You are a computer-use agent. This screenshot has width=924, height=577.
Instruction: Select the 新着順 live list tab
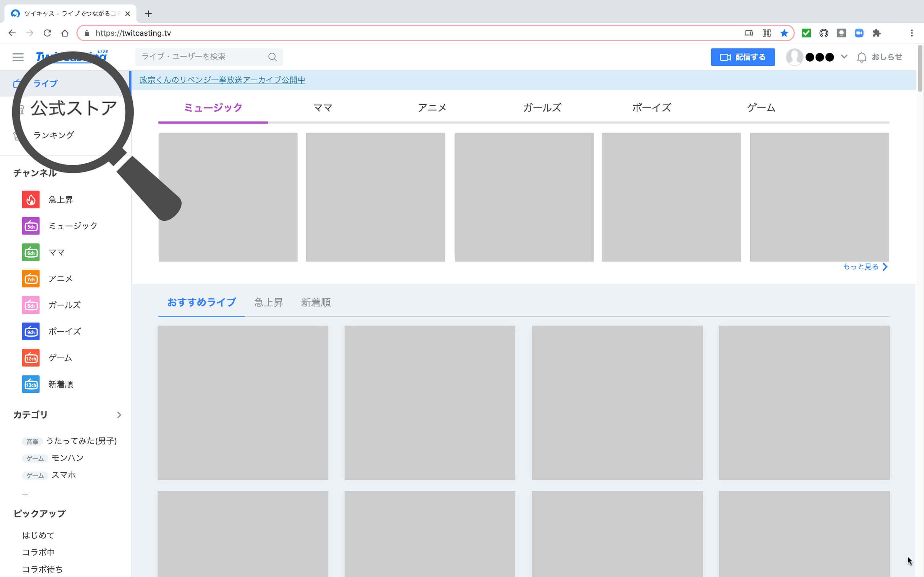point(316,303)
